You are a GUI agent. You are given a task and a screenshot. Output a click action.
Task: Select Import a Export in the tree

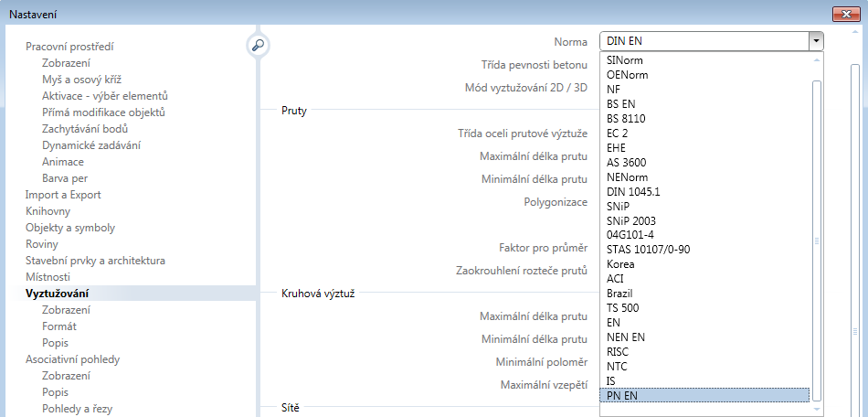point(63,195)
